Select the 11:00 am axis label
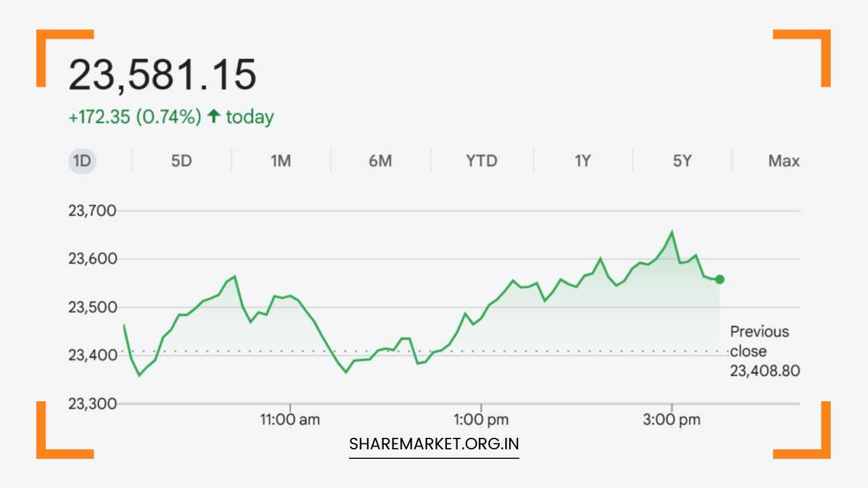The height and width of the screenshot is (488, 868). coord(291,420)
